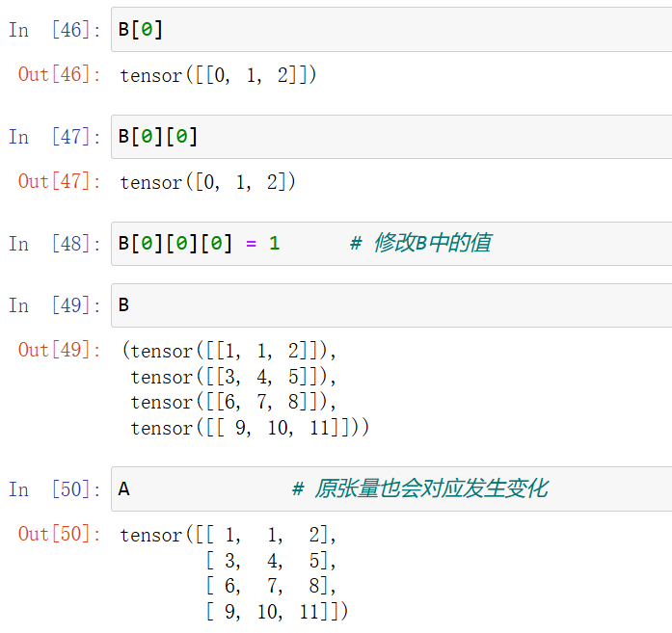
Task: Click the In [48] prompt label
Action: coord(54,244)
